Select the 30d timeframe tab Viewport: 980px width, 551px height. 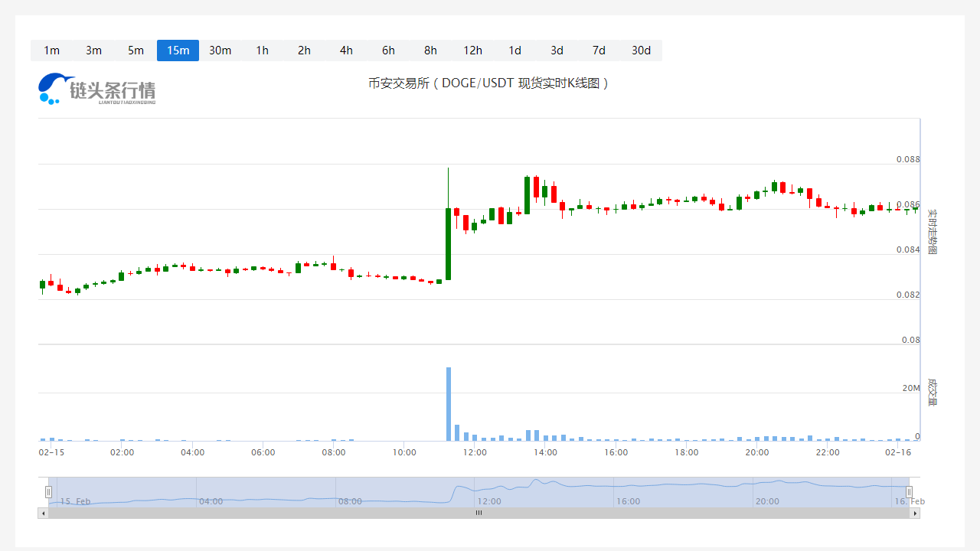pos(641,51)
